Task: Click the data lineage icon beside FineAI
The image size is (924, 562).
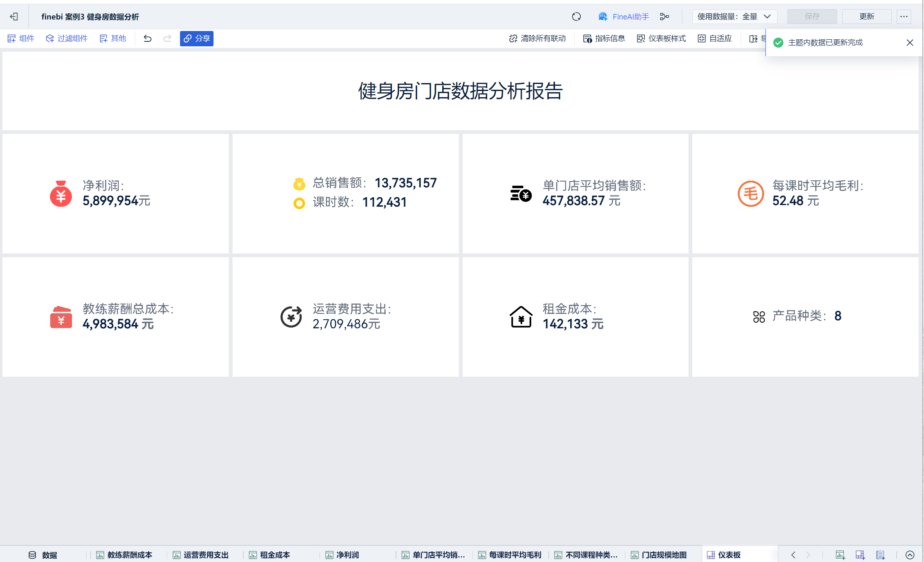Action: [x=664, y=17]
